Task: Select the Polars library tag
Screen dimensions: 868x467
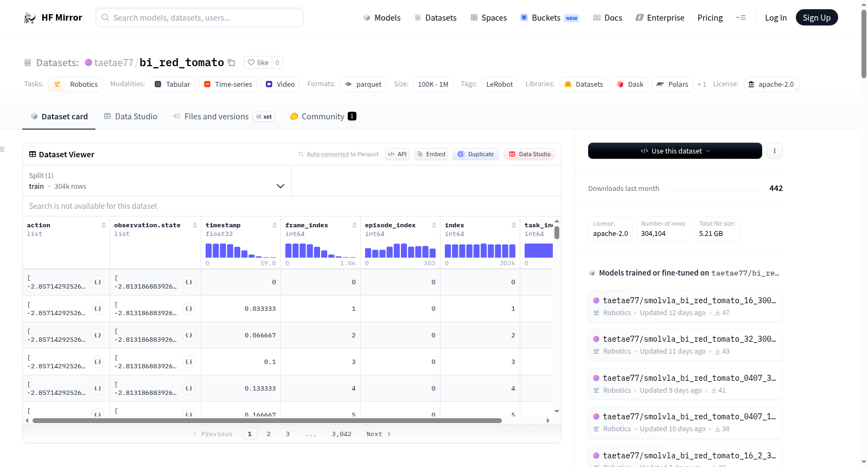Action: point(672,84)
